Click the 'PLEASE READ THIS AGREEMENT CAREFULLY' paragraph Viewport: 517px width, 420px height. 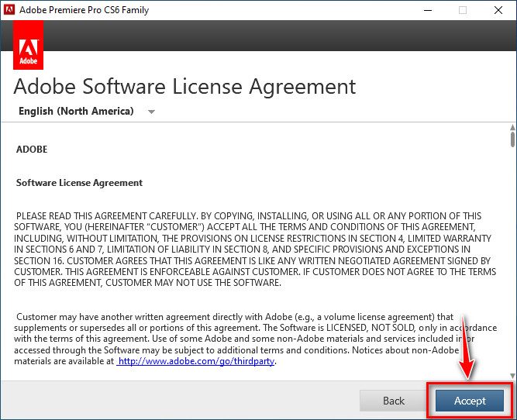[x=255, y=250]
